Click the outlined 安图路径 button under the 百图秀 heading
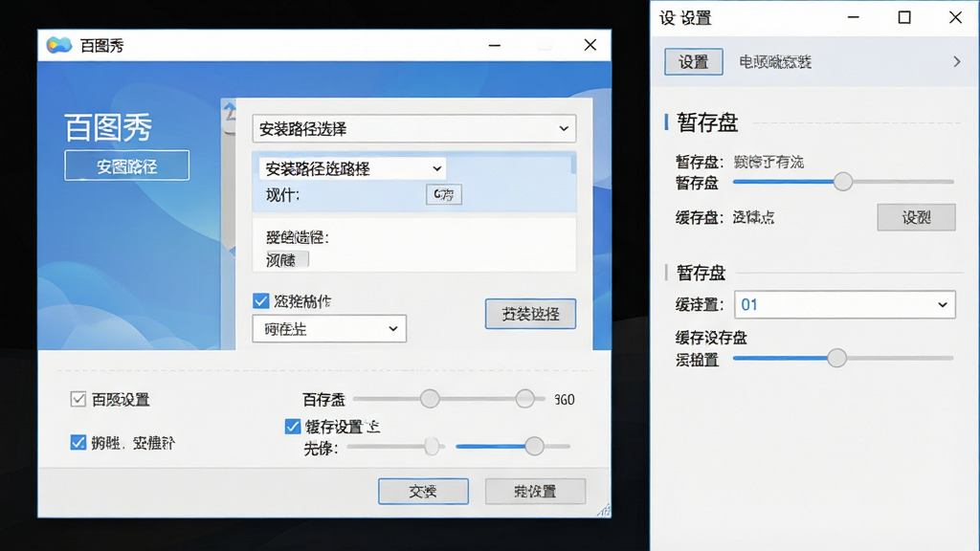Image resolution: width=980 pixels, height=551 pixels. click(127, 165)
